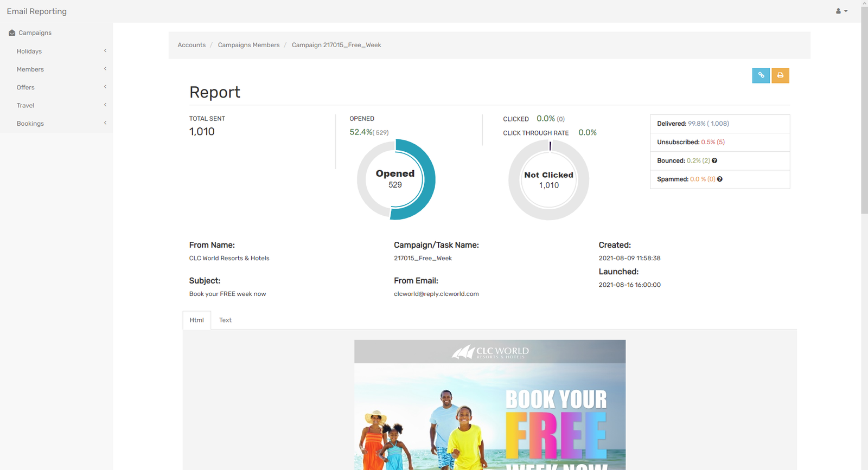Click the page vertical scrollbar
The height and width of the screenshot is (470, 868).
point(864,108)
